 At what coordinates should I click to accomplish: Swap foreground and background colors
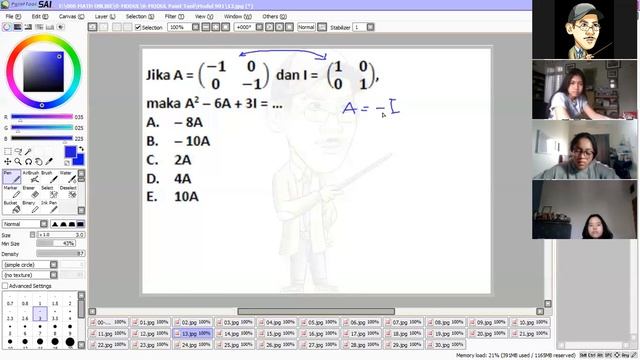pos(81,149)
